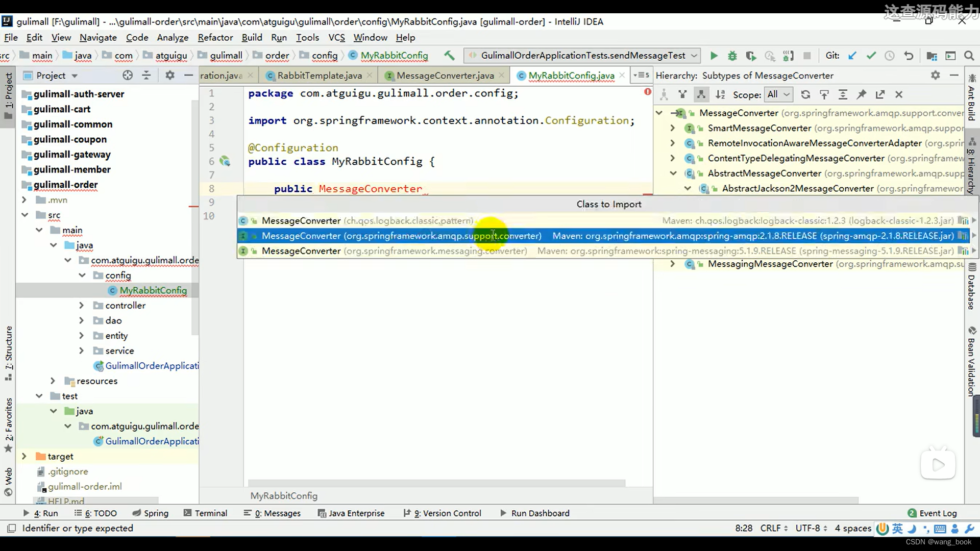Image resolution: width=980 pixels, height=551 pixels.
Task: Collapse all in Project panel toolbar
Action: coord(146,76)
